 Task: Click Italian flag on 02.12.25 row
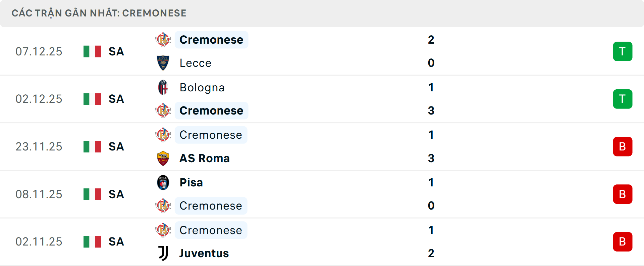[92, 99]
